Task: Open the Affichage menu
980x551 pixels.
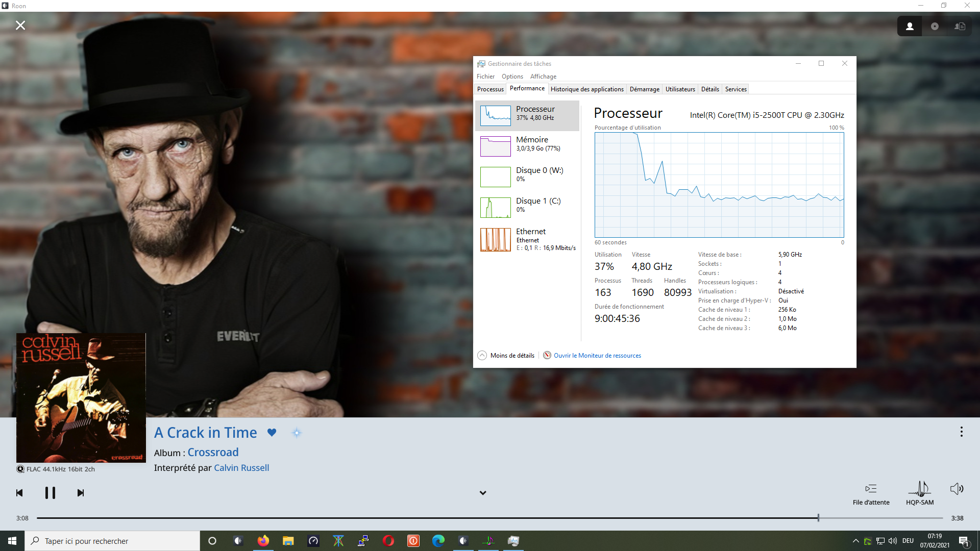Action: [543, 77]
